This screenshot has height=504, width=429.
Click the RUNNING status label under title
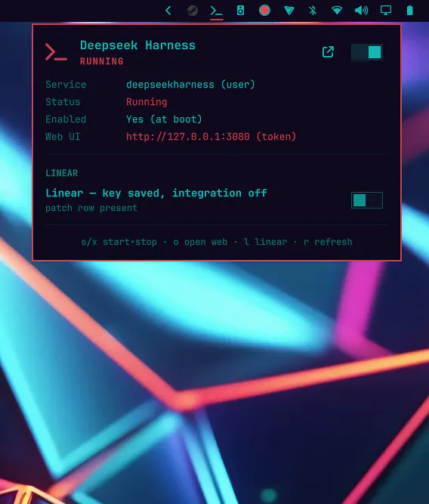pos(101,61)
